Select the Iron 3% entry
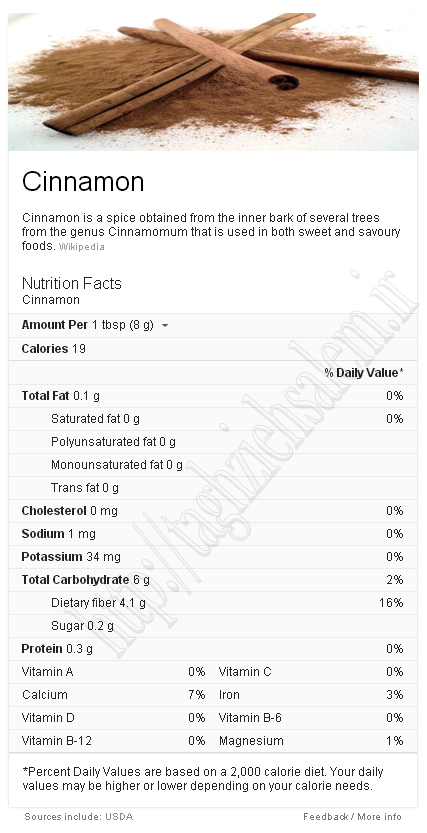The width and height of the screenshot is (427, 833). point(311,695)
